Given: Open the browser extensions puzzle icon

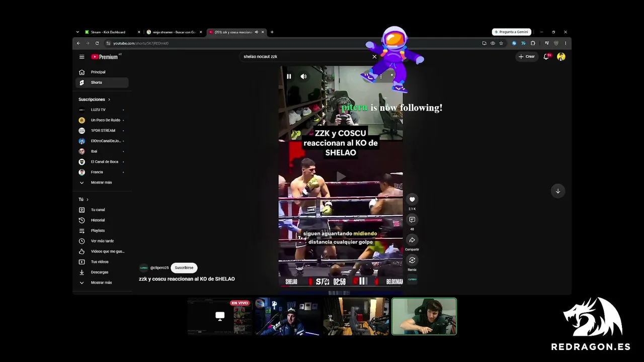Looking at the screenshot, I should pyautogui.click(x=533, y=43).
